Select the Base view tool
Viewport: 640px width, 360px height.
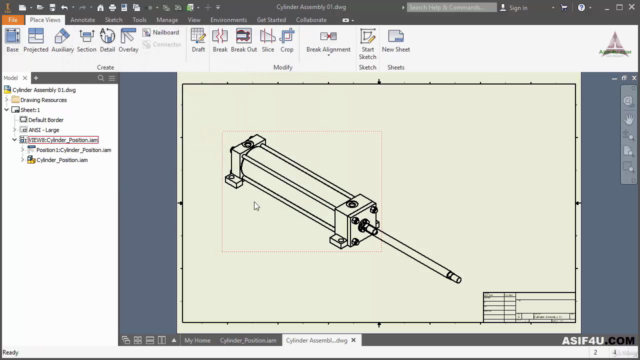[12, 40]
